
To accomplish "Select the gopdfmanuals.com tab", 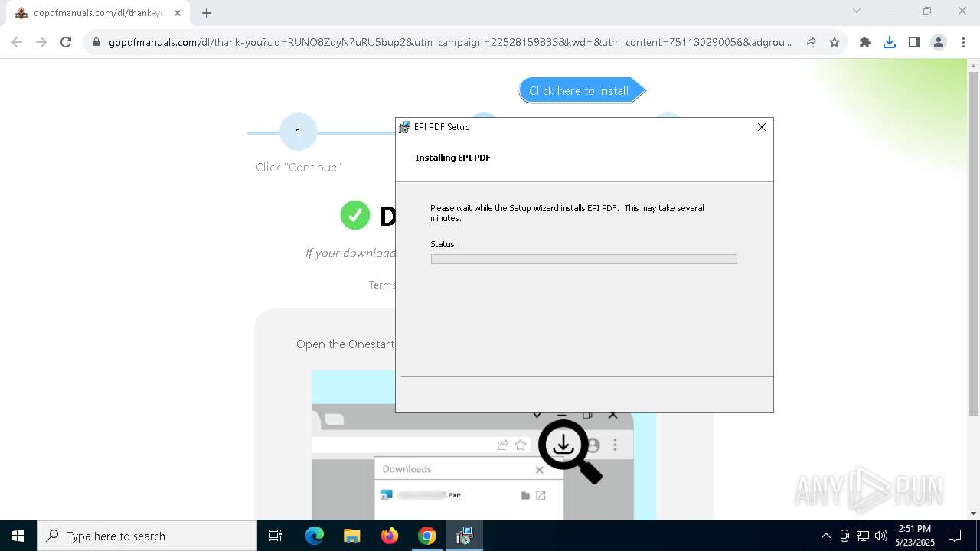I will click(x=98, y=13).
